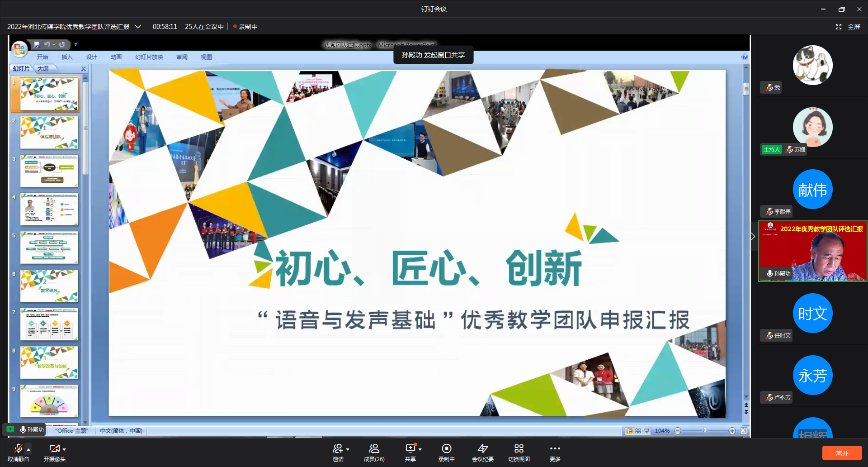Viewport: 868px width, 467px height.
Task: Open the 幻灯片放映 ribbon tab
Action: 149,57
